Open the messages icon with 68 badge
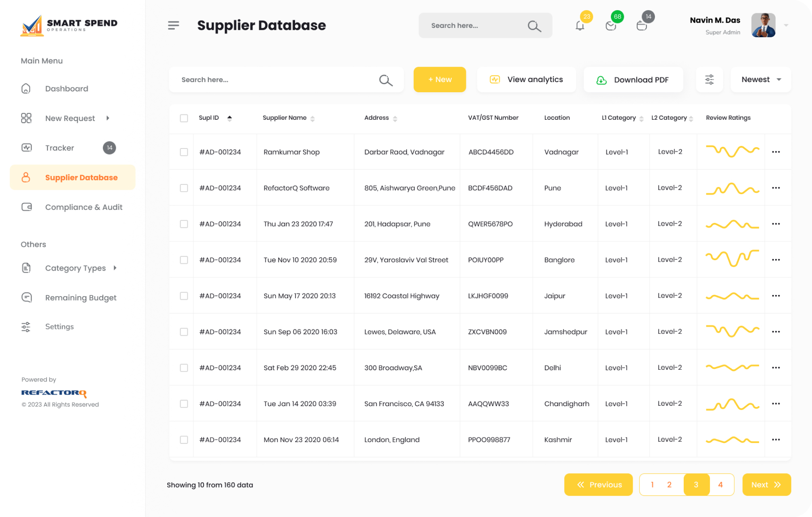Image resolution: width=812 pixels, height=517 pixels. [610, 26]
